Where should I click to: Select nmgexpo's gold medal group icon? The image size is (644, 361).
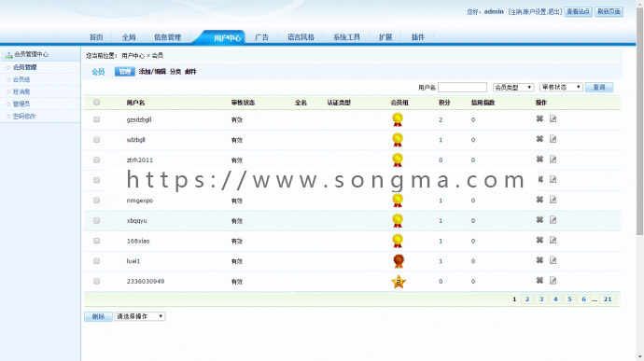(398, 201)
